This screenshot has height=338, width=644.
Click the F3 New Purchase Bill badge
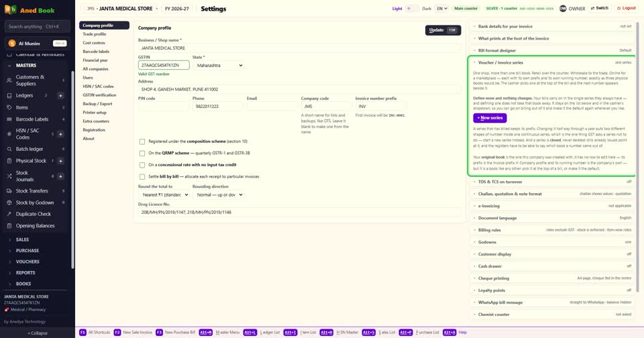click(x=159, y=332)
